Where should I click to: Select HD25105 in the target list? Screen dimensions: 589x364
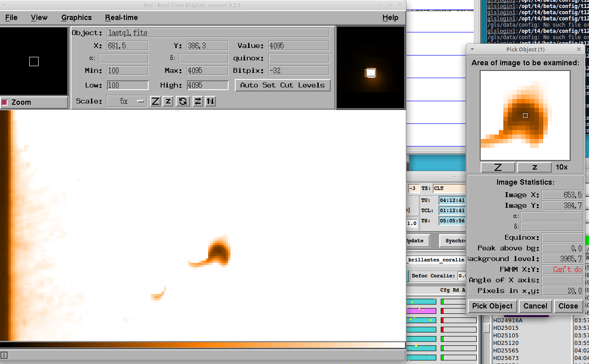tap(506, 335)
